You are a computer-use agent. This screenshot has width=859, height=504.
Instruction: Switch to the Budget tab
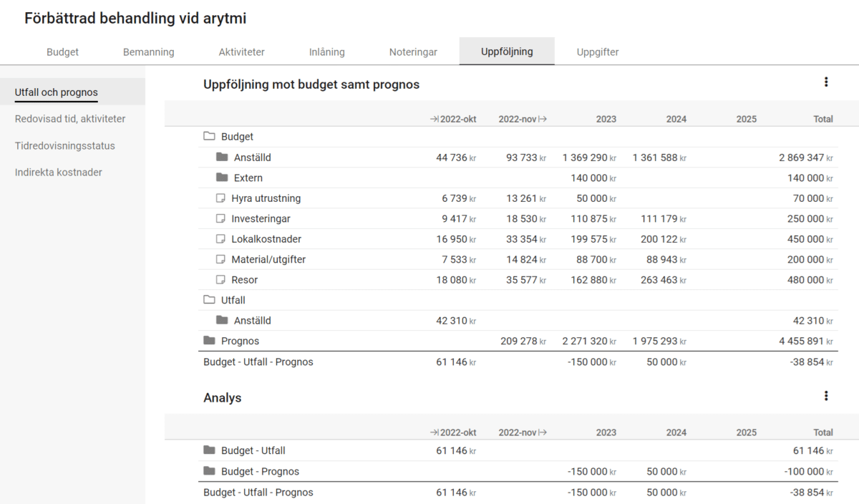[62, 52]
